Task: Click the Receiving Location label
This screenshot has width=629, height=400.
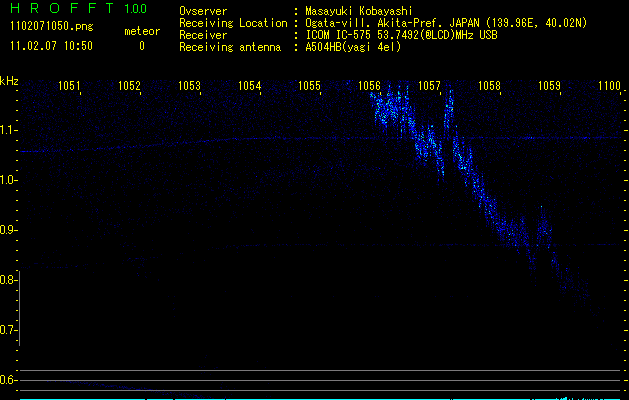Action: pos(233,23)
